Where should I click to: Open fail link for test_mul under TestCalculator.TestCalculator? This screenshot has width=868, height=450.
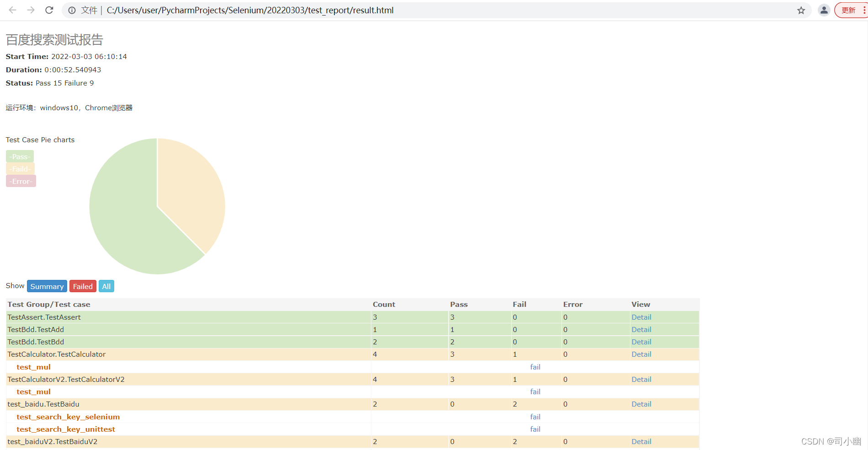click(x=535, y=367)
